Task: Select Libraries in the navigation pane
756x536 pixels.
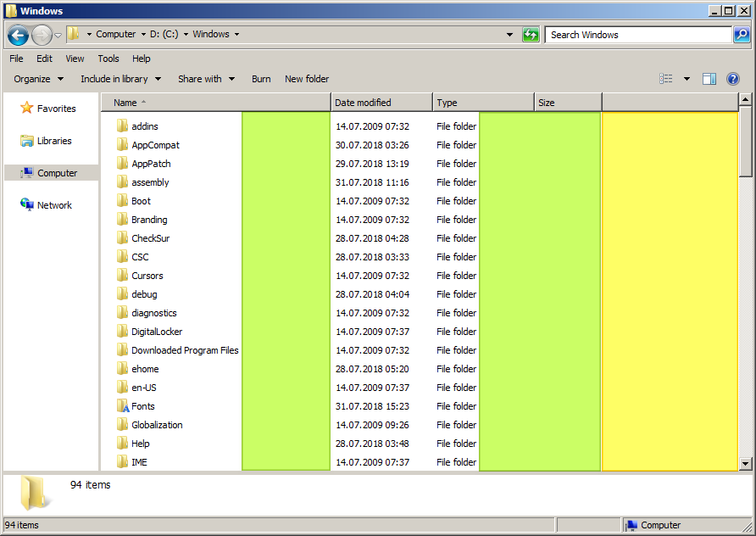Action: 47,141
